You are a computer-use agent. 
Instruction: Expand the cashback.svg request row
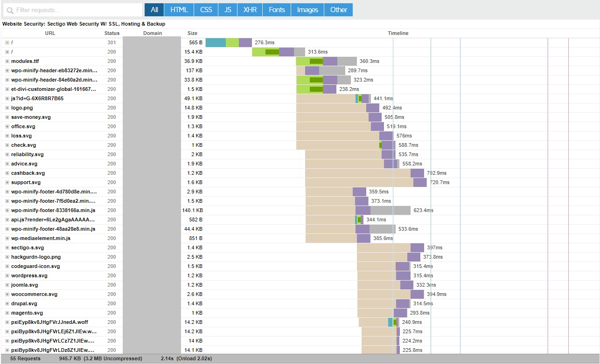tap(7, 173)
